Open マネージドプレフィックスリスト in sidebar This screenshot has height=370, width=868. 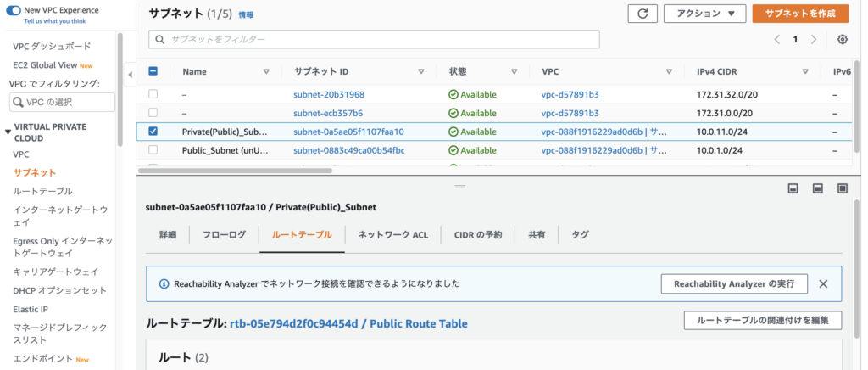point(60,334)
